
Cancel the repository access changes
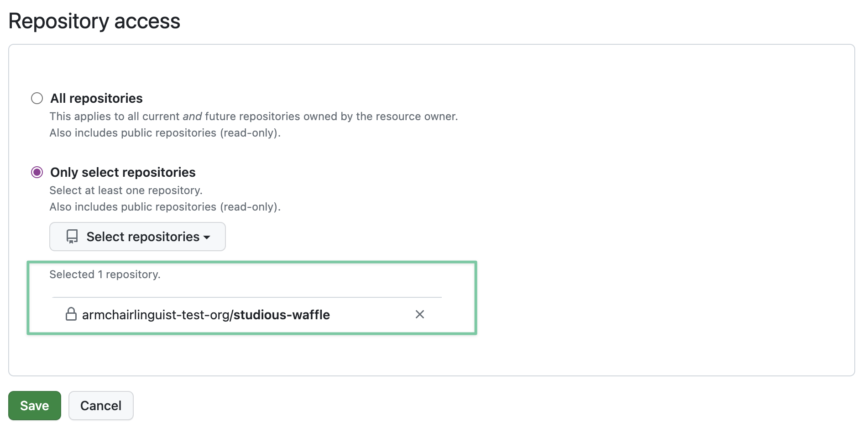tap(100, 405)
